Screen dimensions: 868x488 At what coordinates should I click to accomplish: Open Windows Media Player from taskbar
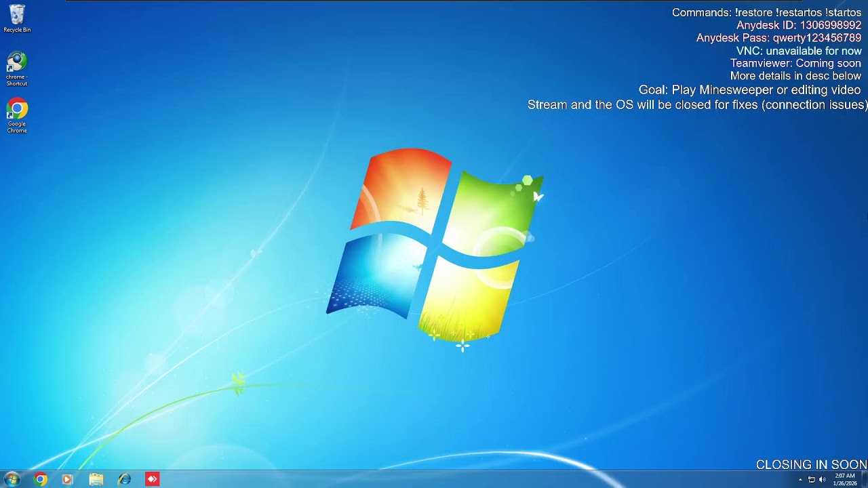[67, 479]
